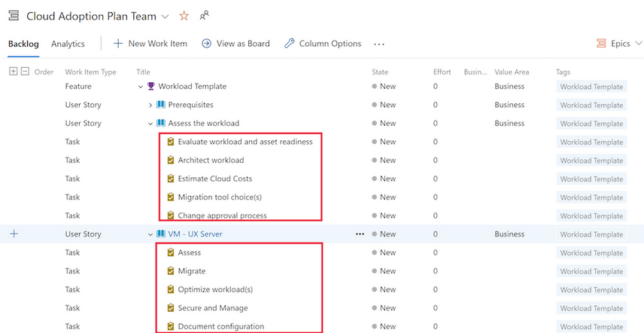Switch to the Backlog tab
Viewport: 644px width, 333px height.
(23, 44)
